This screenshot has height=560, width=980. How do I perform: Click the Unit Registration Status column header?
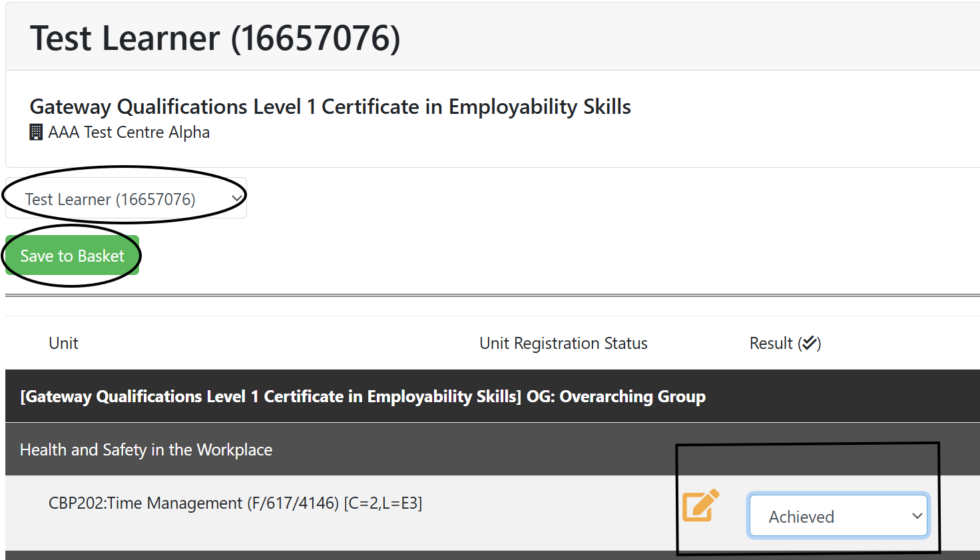coord(563,344)
